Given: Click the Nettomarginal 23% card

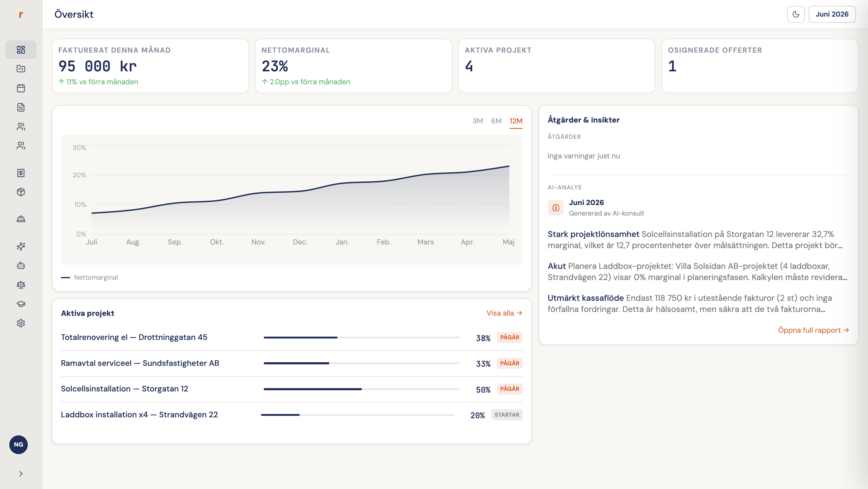Looking at the screenshot, I should (354, 66).
